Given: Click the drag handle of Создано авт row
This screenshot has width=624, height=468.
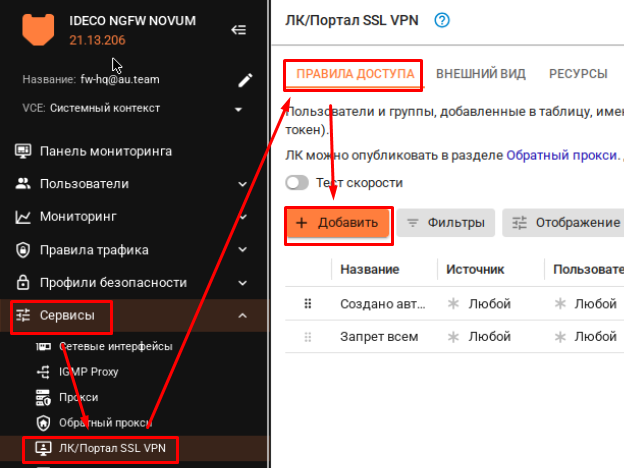Looking at the screenshot, I should pyautogui.click(x=308, y=303).
